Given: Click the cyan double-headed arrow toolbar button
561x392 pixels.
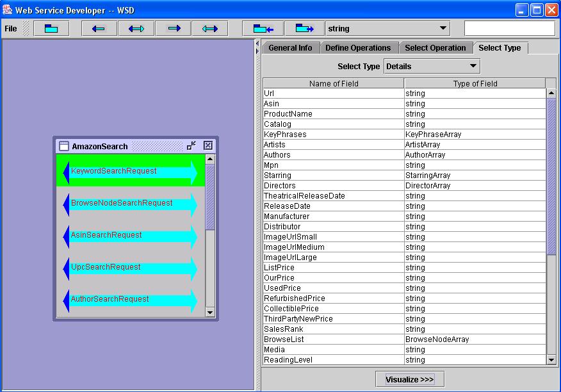Looking at the screenshot, I should pos(210,29).
